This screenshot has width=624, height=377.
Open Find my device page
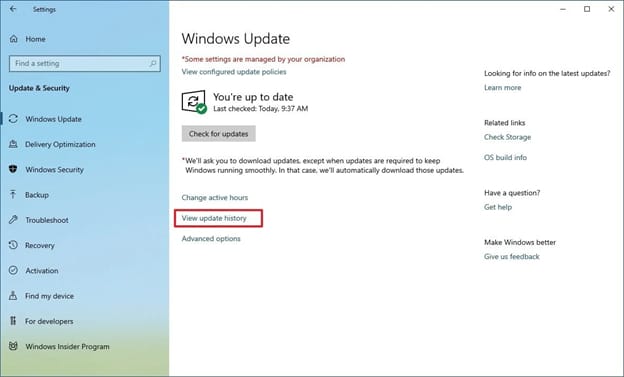click(x=49, y=296)
